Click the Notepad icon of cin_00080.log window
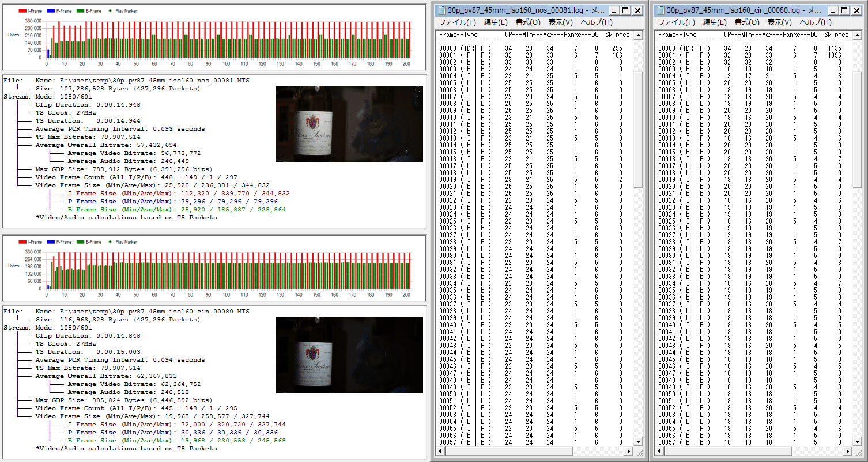868x462 pixels. point(661,10)
